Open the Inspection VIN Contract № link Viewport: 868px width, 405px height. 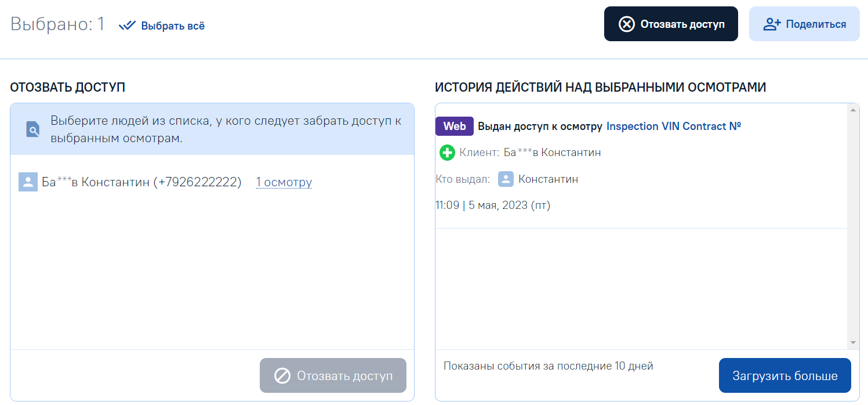click(x=673, y=126)
